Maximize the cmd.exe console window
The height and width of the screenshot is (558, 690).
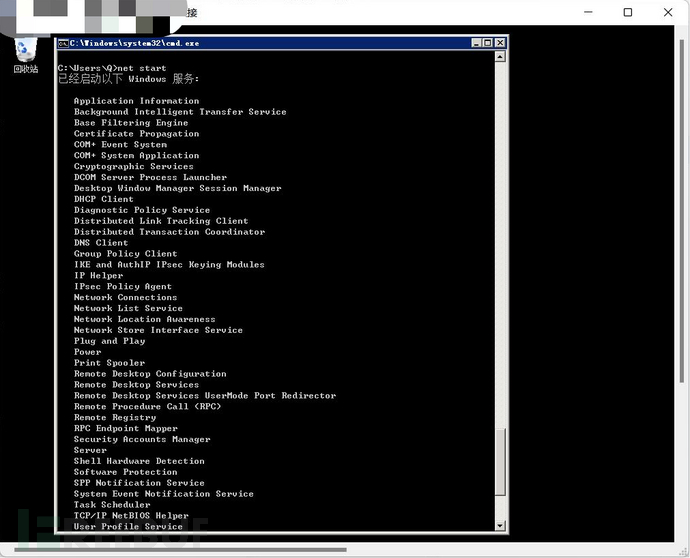488,43
